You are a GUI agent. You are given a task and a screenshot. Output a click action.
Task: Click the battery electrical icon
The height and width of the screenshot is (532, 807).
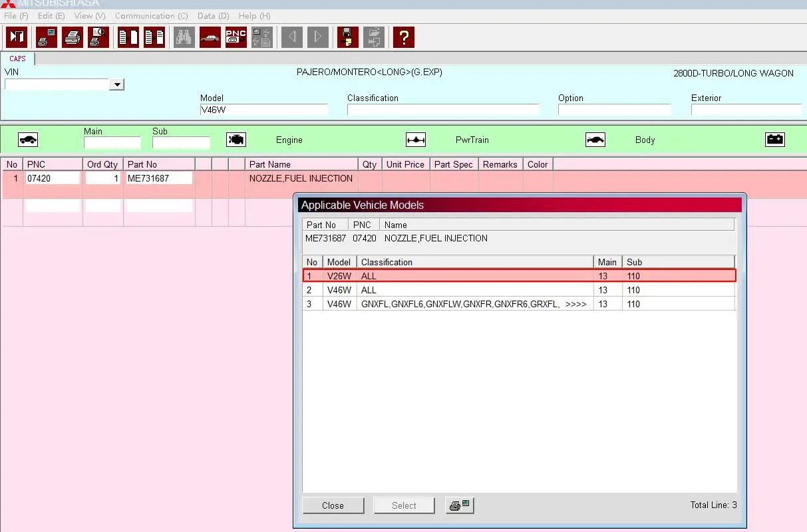coord(775,140)
